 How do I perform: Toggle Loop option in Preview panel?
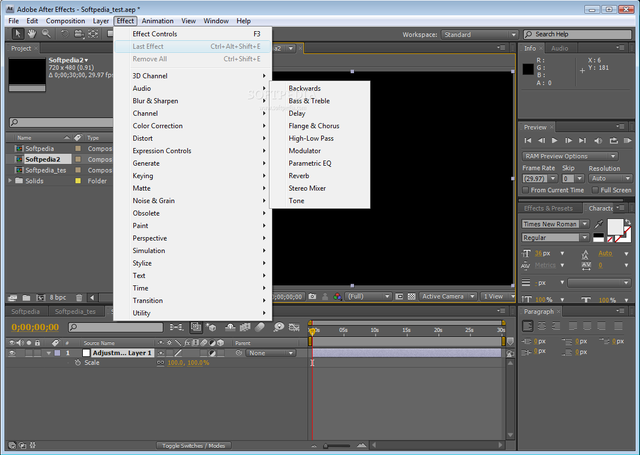pos(613,140)
